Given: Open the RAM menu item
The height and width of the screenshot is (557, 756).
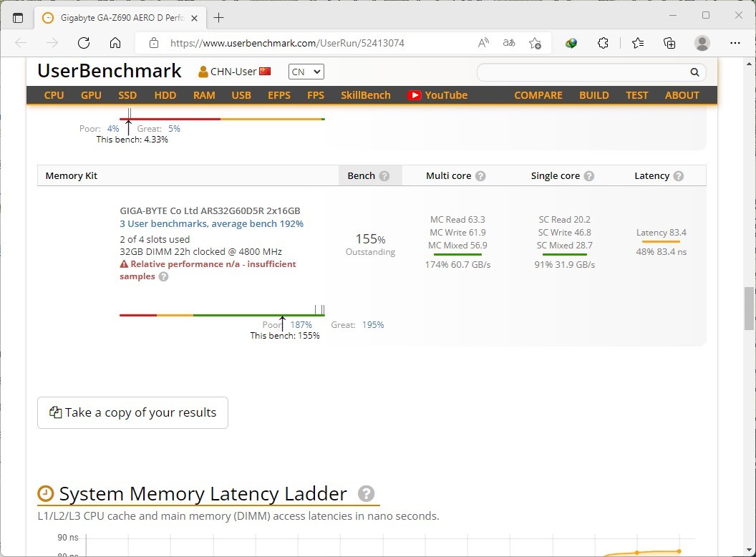Looking at the screenshot, I should point(204,95).
